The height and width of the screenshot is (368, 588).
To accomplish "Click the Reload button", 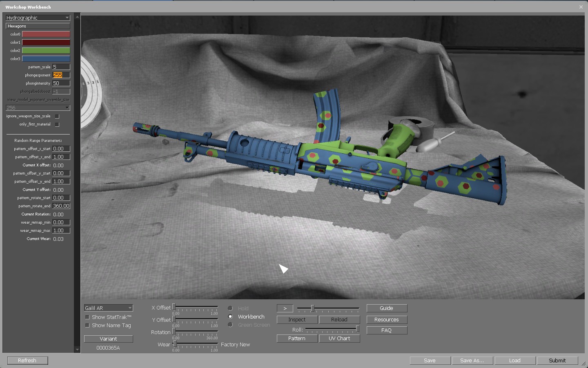I will [x=339, y=320].
